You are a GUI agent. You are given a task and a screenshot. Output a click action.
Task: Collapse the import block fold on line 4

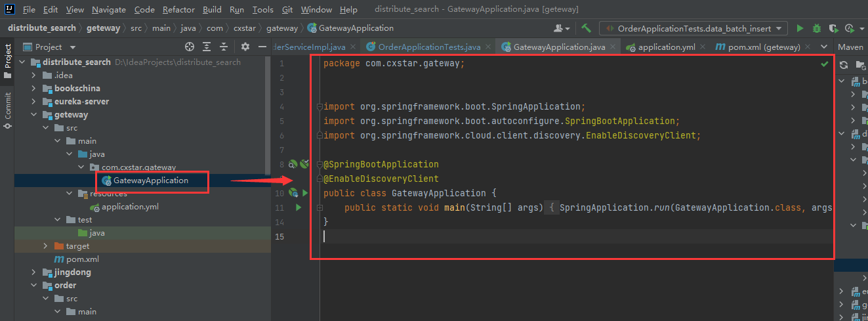(x=319, y=106)
